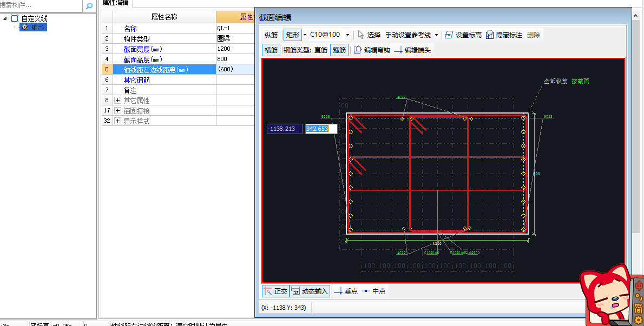Click the 属性名称 column header
This screenshot has width=644, height=326.
[x=165, y=17]
